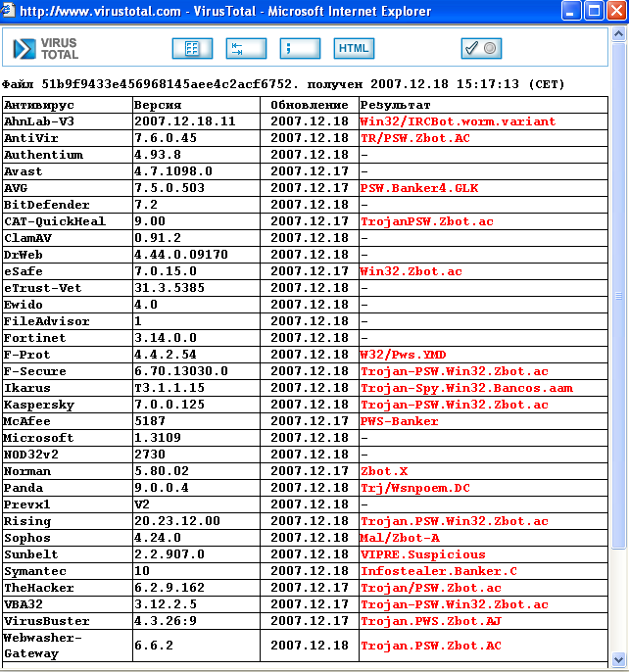Click the scrollbar up arrow
The image size is (629, 672).
tap(618, 34)
